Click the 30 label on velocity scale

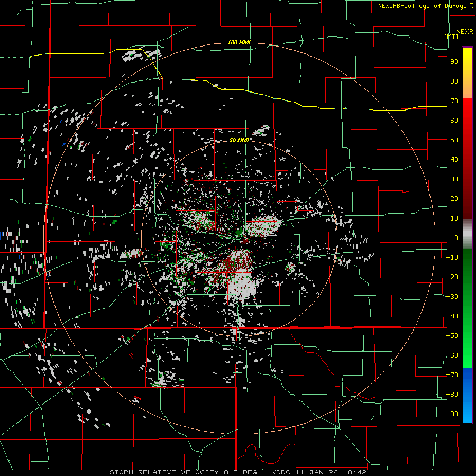(x=454, y=179)
